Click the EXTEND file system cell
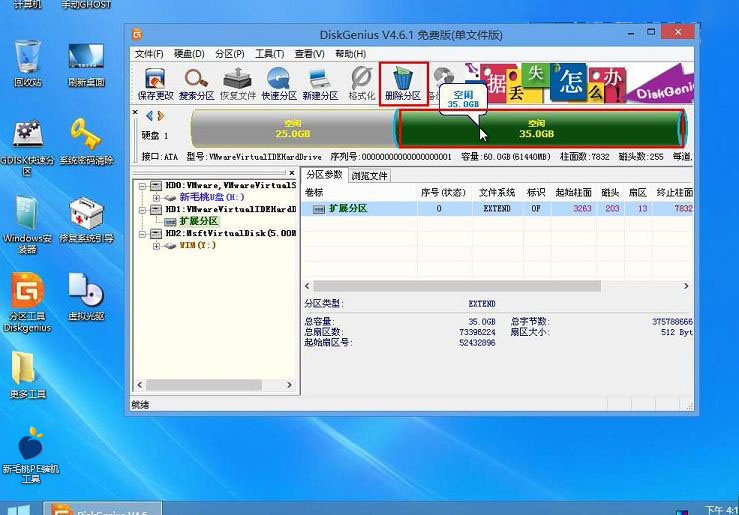The width and height of the screenshot is (739, 515). (497, 208)
